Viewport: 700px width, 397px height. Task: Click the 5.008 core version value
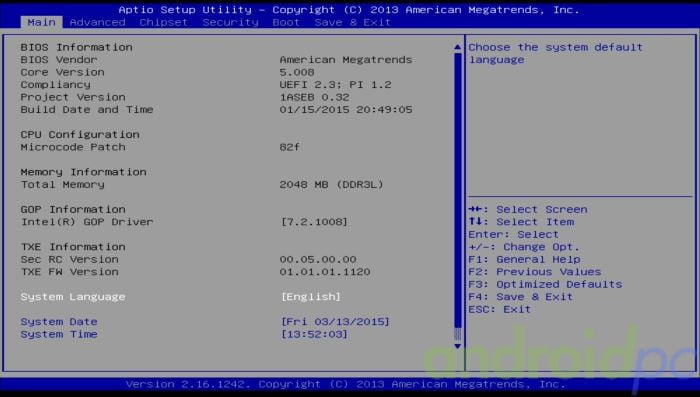click(297, 72)
